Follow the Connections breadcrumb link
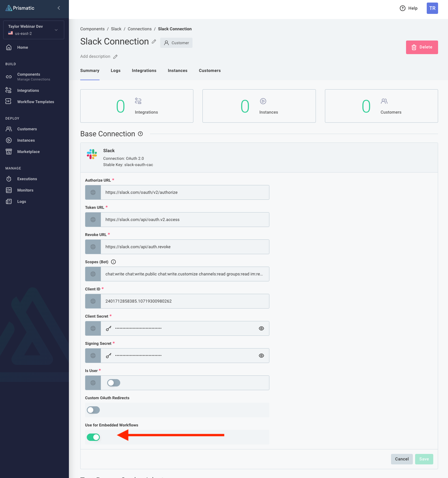 click(140, 29)
